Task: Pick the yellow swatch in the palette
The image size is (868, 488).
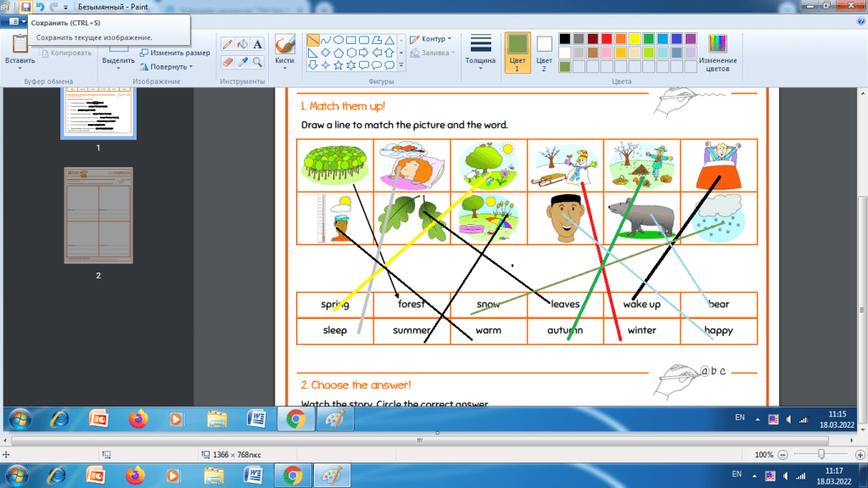Action: click(635, 39)
